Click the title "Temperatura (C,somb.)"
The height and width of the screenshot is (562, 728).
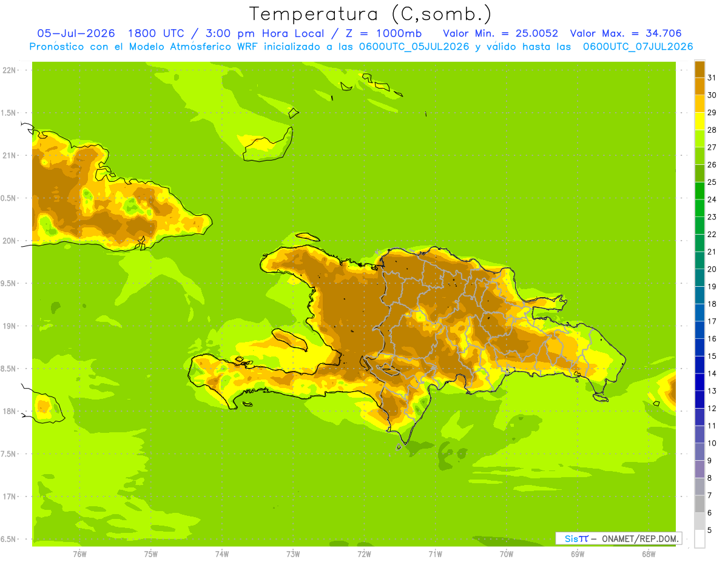tap(371, 14)
